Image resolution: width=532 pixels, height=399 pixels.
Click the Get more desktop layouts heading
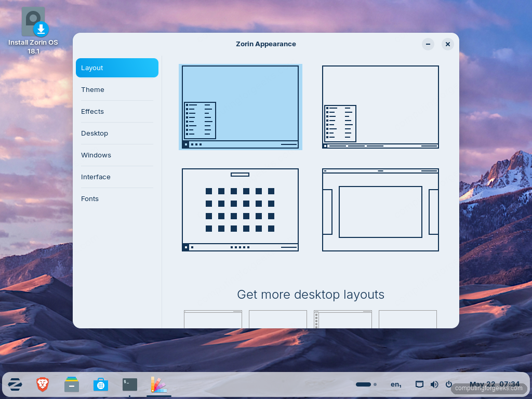[311, 295]
